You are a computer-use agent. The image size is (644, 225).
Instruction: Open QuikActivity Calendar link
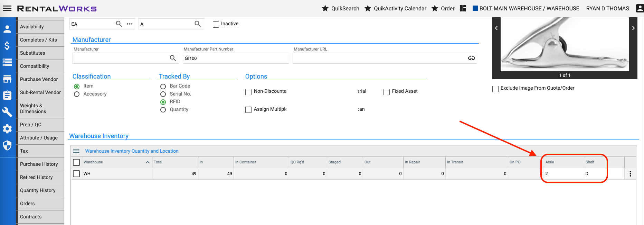point(396,8)
